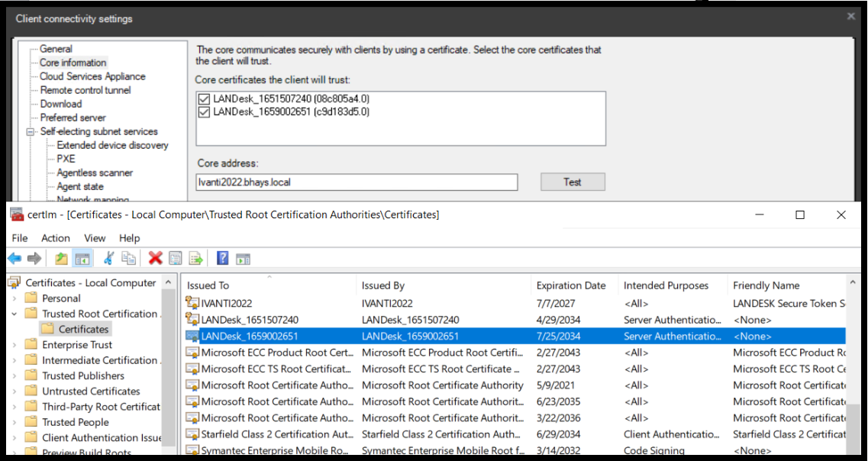Delete the selected certificate with the red X icon
868x461 pixels.
[x=154, y=258]
